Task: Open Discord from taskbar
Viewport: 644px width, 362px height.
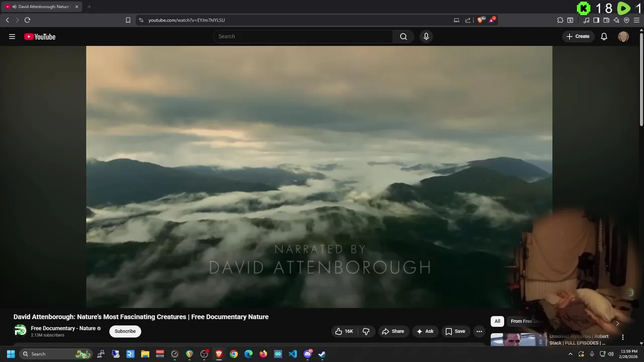Action: [x=307, y=354]
